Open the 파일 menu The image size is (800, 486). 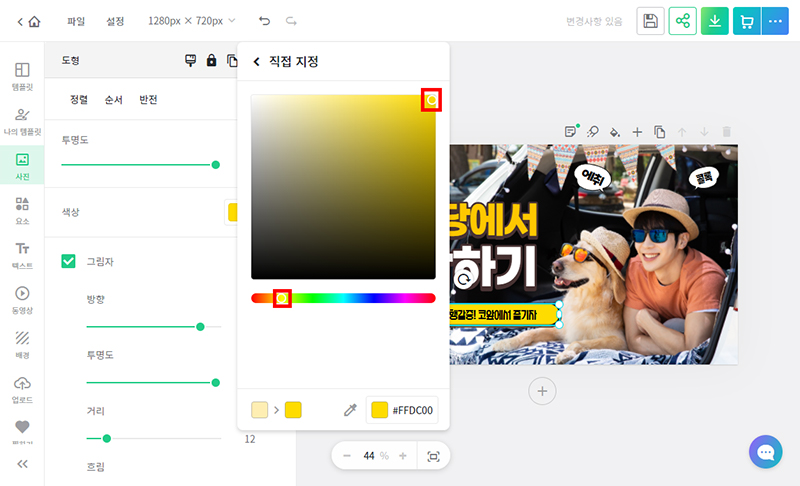(76, 21)
